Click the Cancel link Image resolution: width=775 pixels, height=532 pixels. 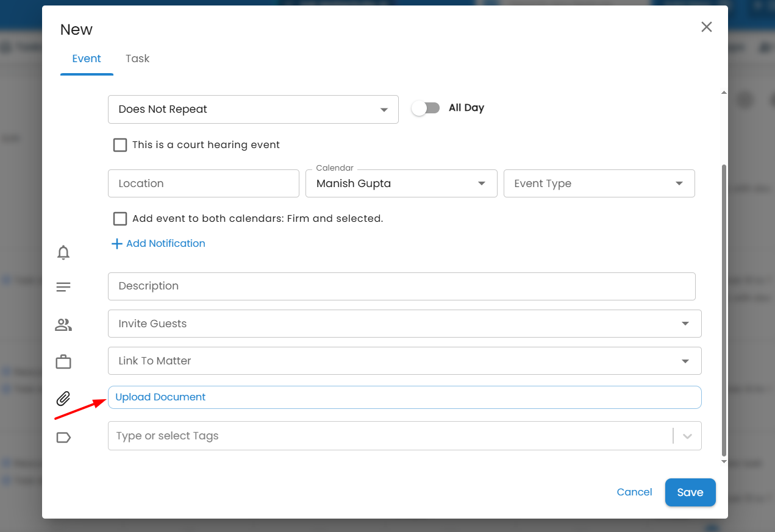pyautogui.click(x=634, y=492)
